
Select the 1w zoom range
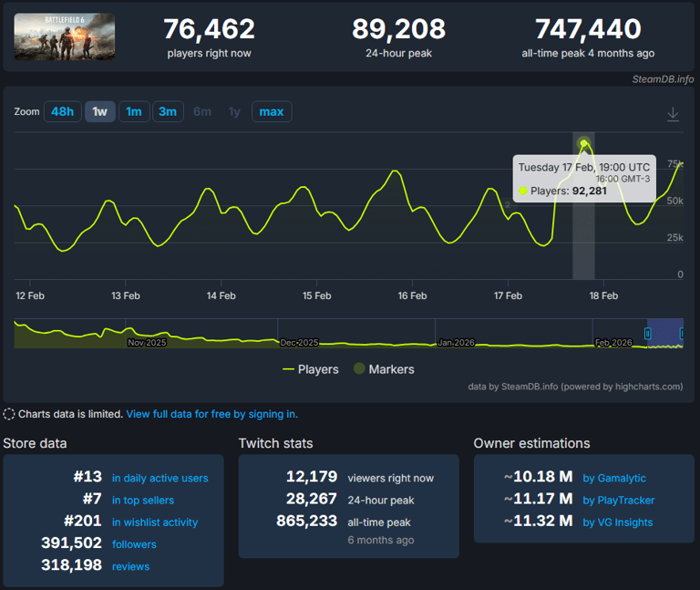click(x=100, y=111)
